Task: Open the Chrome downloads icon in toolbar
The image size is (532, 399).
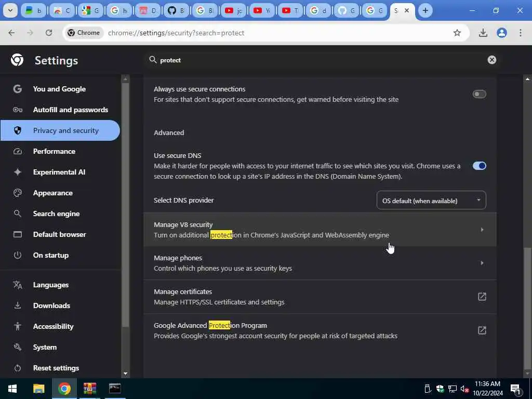Action: 483,33
